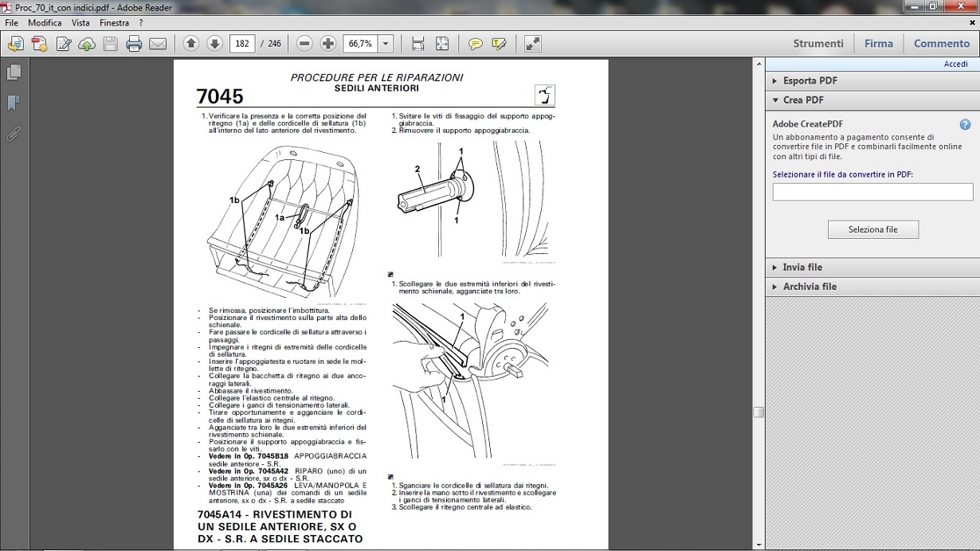Open the Modifica menu

click(x=45, y=23)
